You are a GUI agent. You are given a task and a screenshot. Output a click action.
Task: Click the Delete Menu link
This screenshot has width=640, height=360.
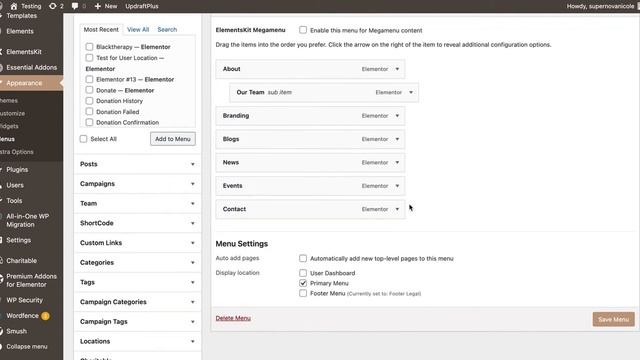[233, 318]
